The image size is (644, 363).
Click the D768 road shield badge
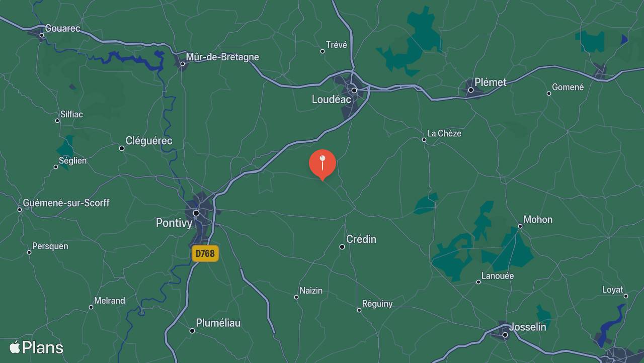click(205, 253)
